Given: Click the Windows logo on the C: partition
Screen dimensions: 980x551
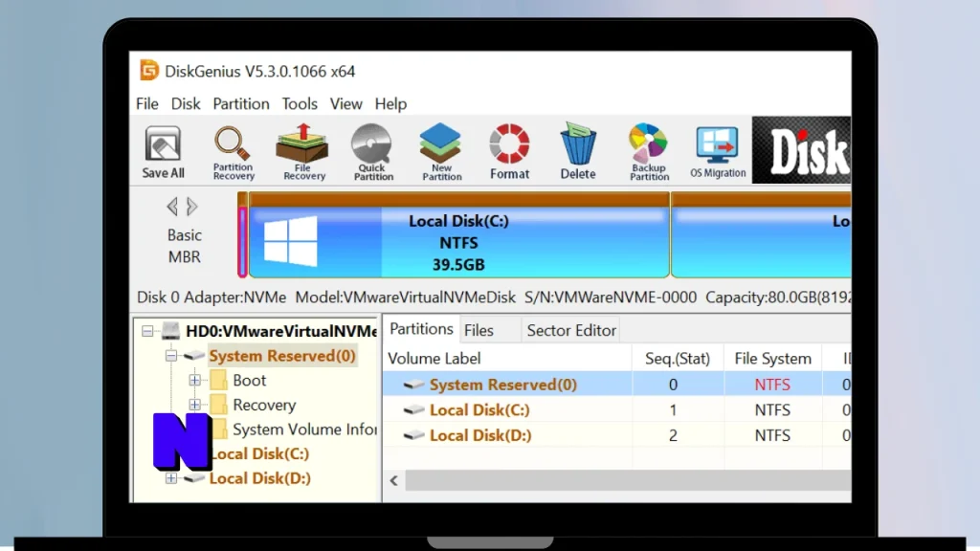Looking at the screenshot, I should [x=290, y=240].
